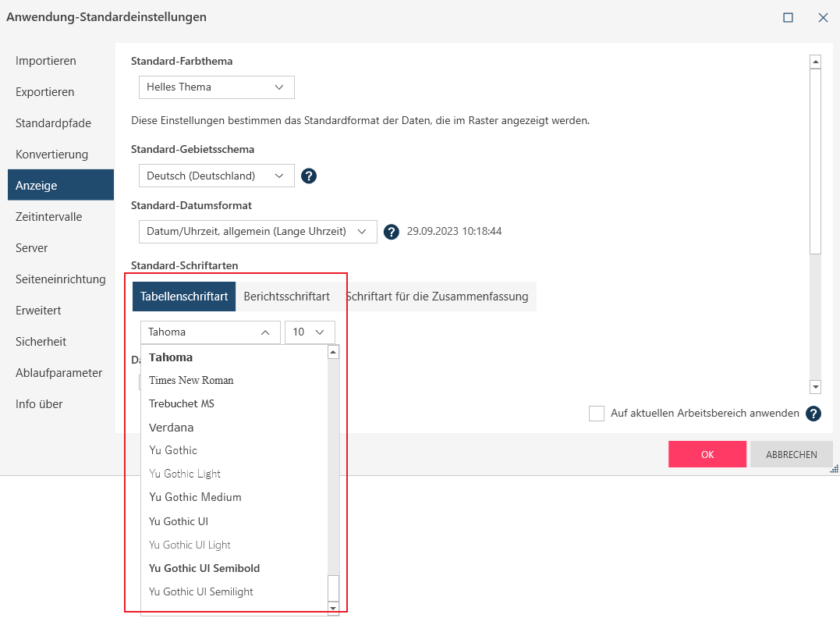Click help icon beside Standard-Datumsformat dropdown
This screenshot has height=618, width=840.
[392, 232]
